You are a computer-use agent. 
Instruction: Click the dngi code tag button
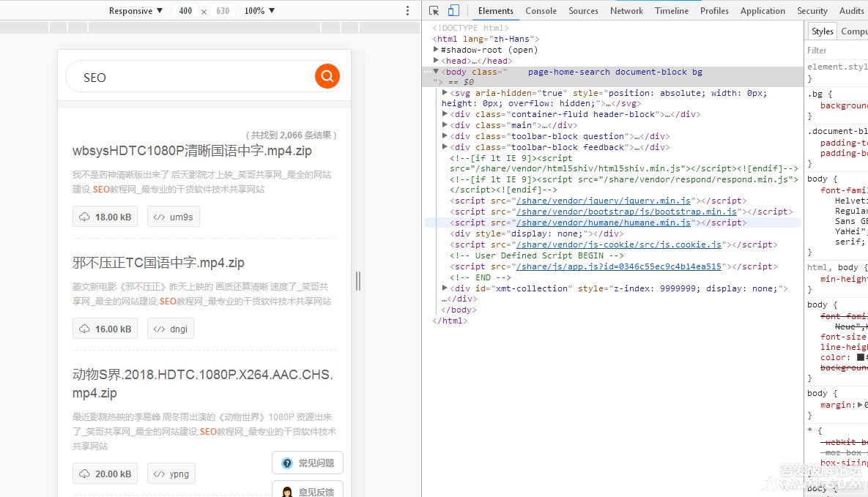point(171,329)
